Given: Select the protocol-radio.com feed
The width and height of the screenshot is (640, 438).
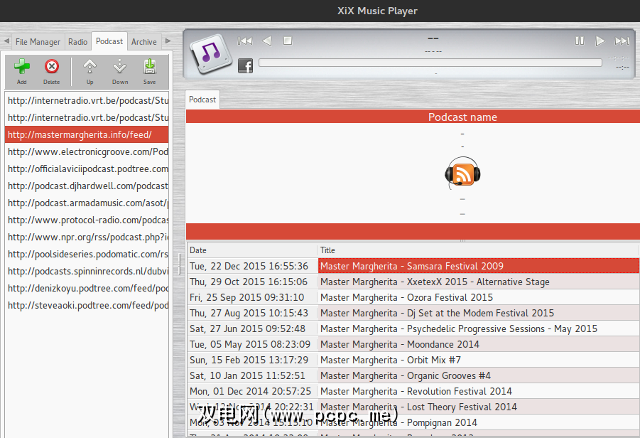Looking at the screenshot, I should click(x=87, y=220).
